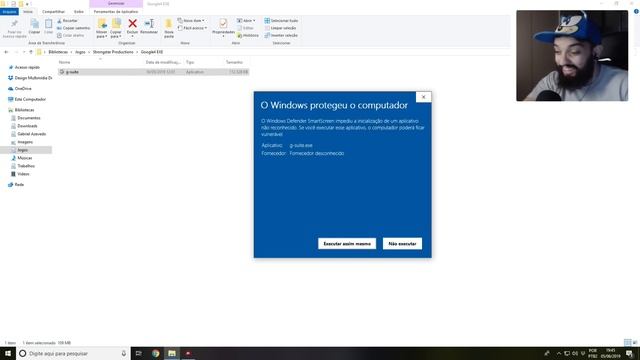
Task: Open the Trabalhos library
Action: (23, 166)
